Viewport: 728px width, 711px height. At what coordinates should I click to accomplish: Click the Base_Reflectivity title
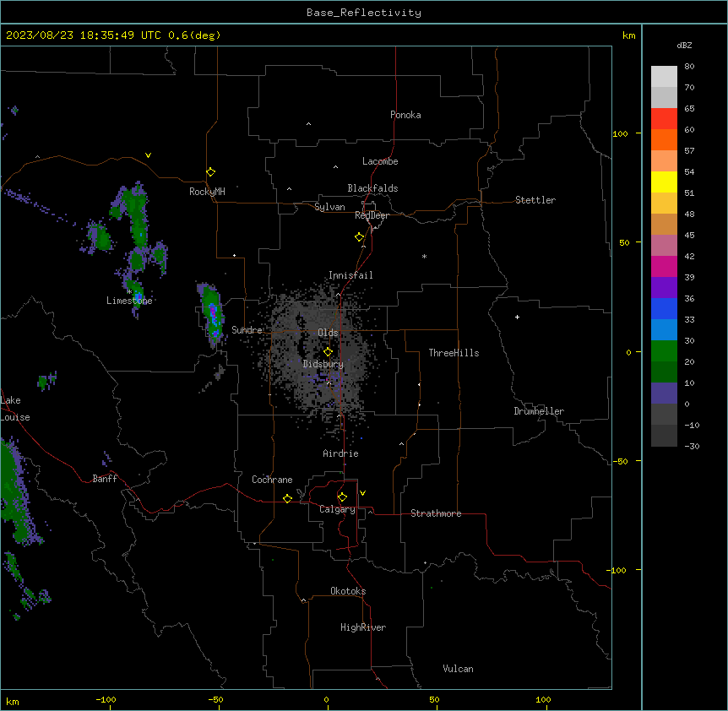coord(364,13)
